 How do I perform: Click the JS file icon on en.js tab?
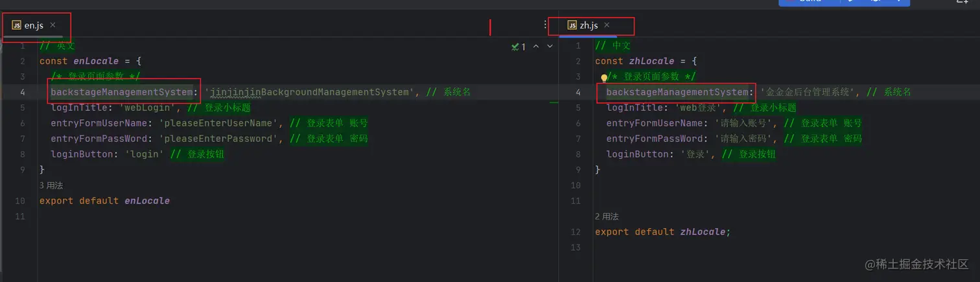click(x=17, y=25)
